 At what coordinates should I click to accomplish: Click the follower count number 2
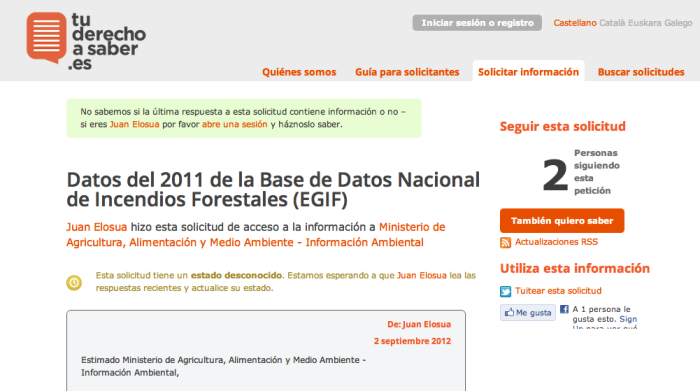555,175
